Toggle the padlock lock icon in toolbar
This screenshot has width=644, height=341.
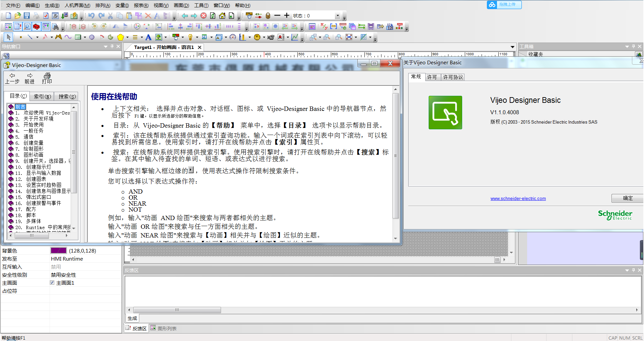point(268,16)
